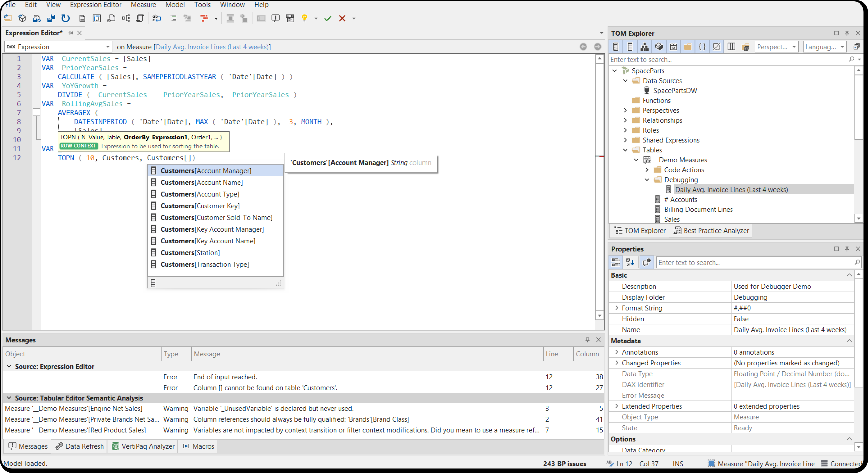Collapse the Data Sources tree node
The image size is (868, 473).
(625, 80)
